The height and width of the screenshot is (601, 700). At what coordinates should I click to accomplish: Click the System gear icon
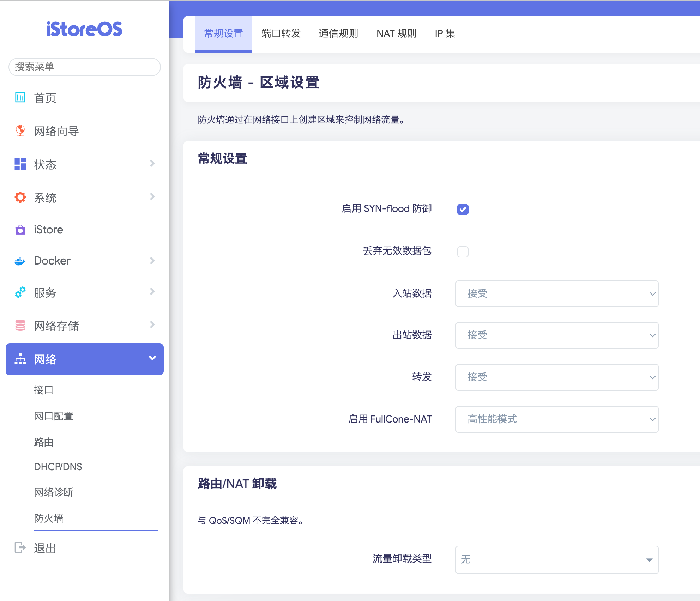coord(20,197)
